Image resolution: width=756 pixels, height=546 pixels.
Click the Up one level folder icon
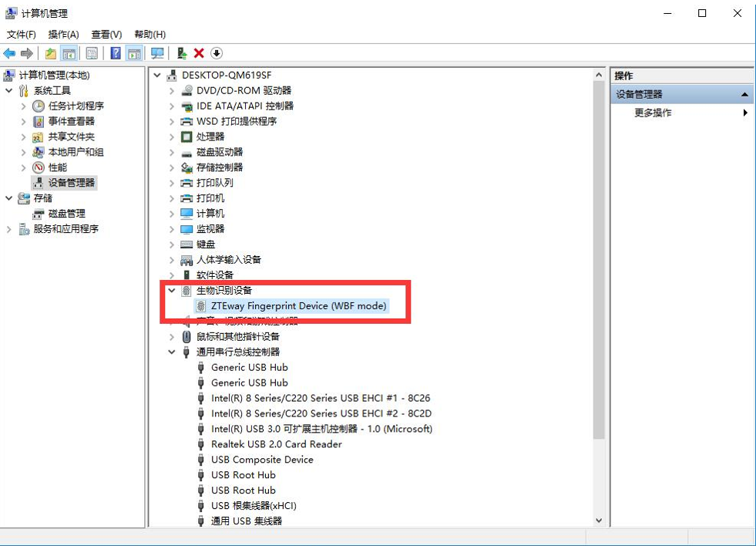pos(51,53)
